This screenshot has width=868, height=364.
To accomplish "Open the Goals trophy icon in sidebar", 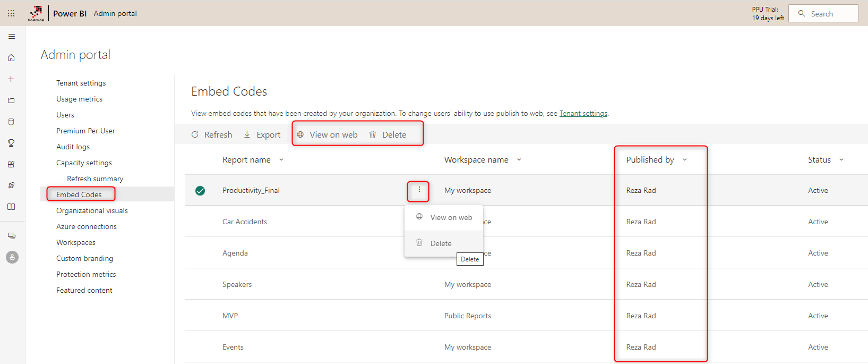I will [x=11, y=143].
